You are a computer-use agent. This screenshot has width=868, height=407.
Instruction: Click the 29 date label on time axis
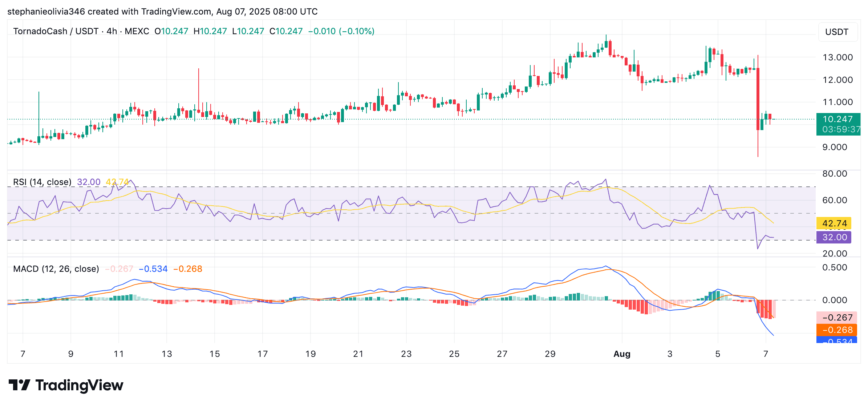click(550, 354)
